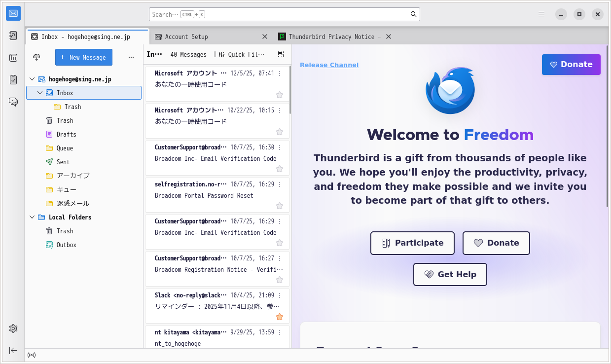Click the Get Messages cloud icon
This screenshot has width=611, height=364.
[x=36, y=57]
